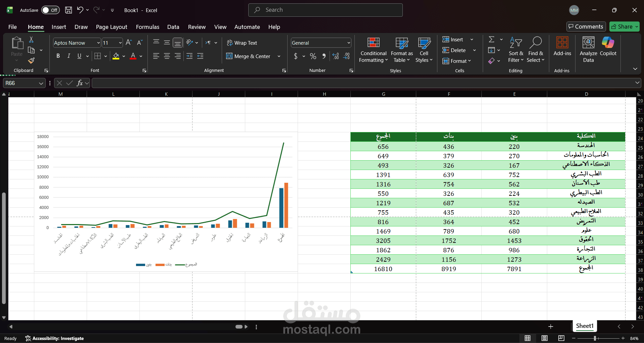644x343 pixels.
Task: Click Format as Table button
Action: [x=402, y=50]
